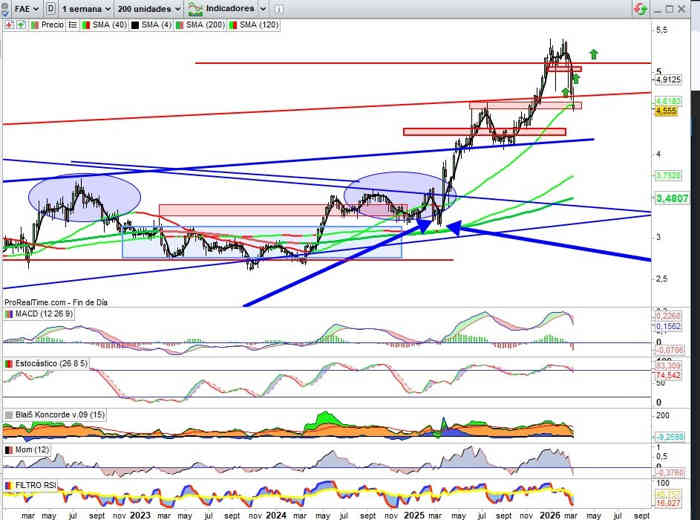
Task: Click the Indicadores chart icon
Action: coord(195,8)
